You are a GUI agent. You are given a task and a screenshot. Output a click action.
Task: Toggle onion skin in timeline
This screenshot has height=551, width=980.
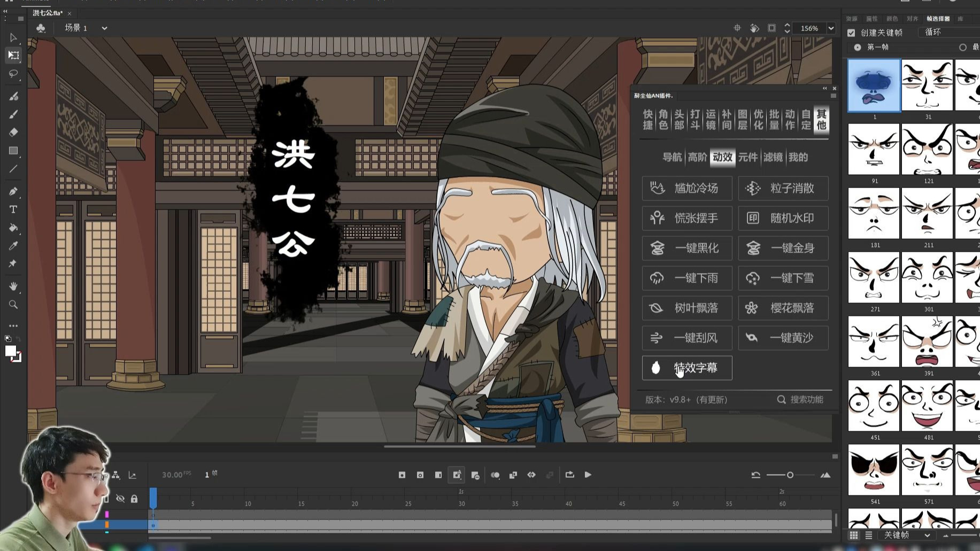495,475
